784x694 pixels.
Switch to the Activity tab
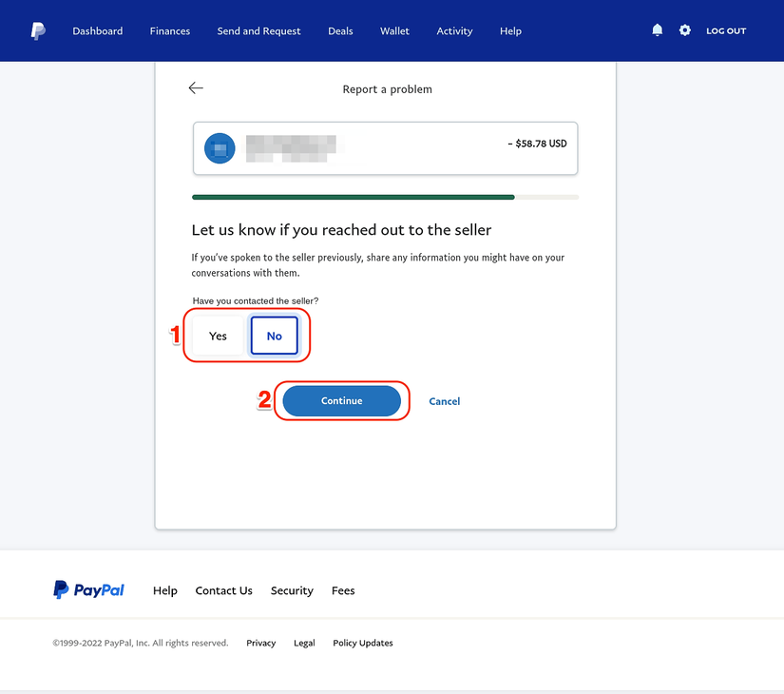[454, 30]
